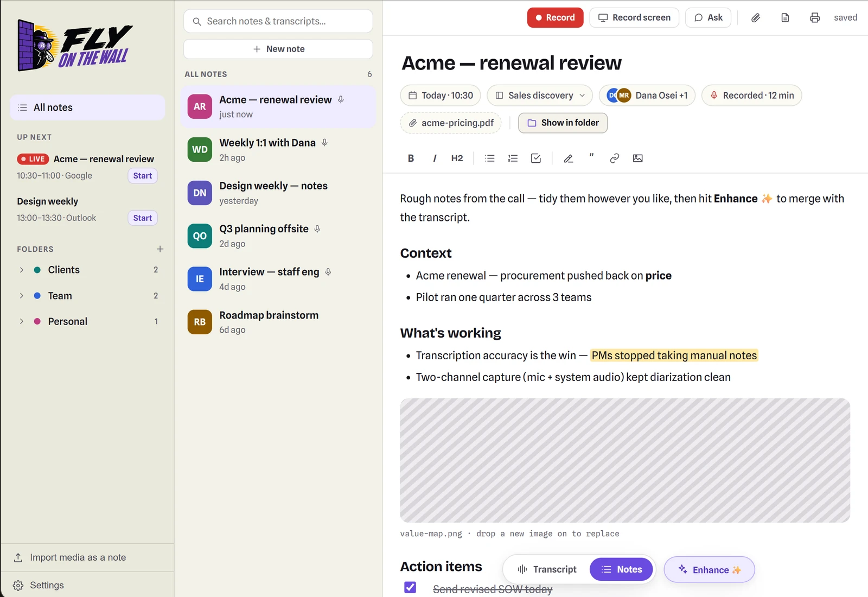Click the Ask button
868x597 pixels.
coord(708,18)
